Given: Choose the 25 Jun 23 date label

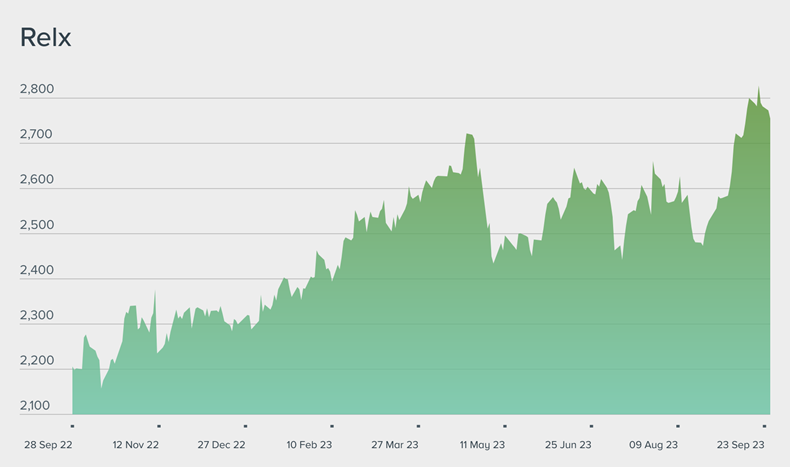Looking at the screenshot, I should 568,445.
